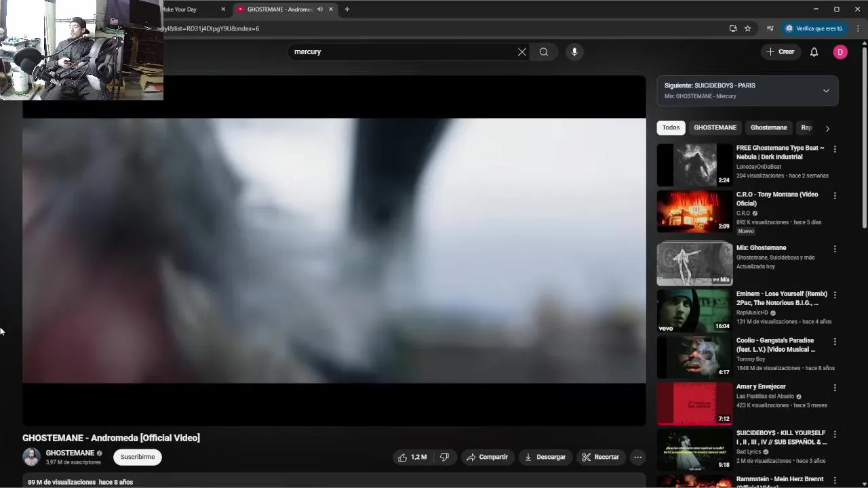The width and height of the screenshot is (868, 488).
Task: Click the Recortar clip button
Action: click(x=600, y=457)
